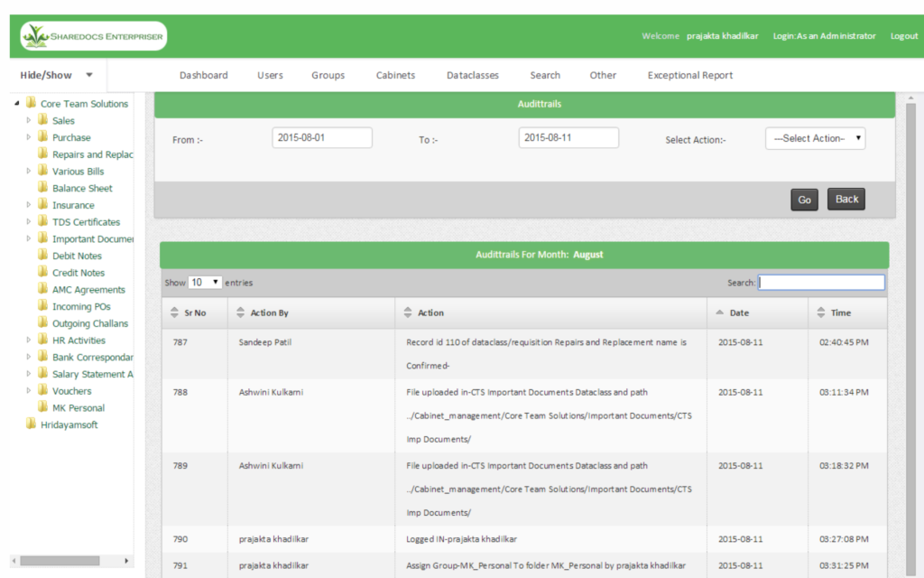The height and width of the screenshot is (578, 924).
Task: Open the Show entries count dropdown
Action: tap(205, 283)
